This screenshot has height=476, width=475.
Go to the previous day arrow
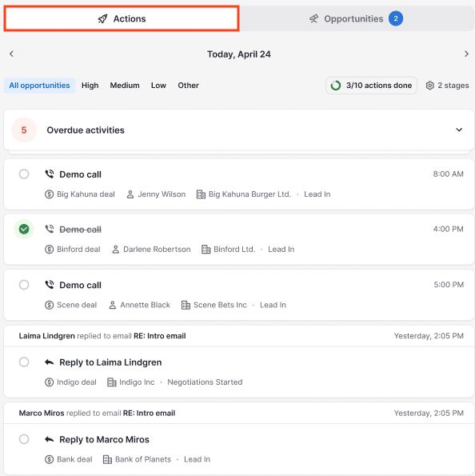(x=11, y=54)
